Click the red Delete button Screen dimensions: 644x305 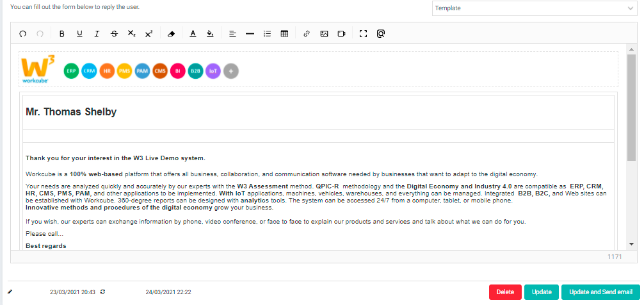click(505, 292)
